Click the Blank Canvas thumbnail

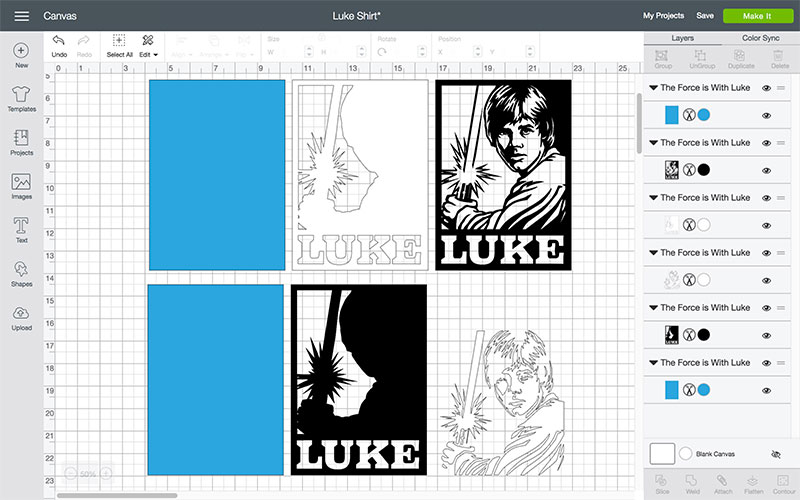pyautogui.click(x=662, y=454)
